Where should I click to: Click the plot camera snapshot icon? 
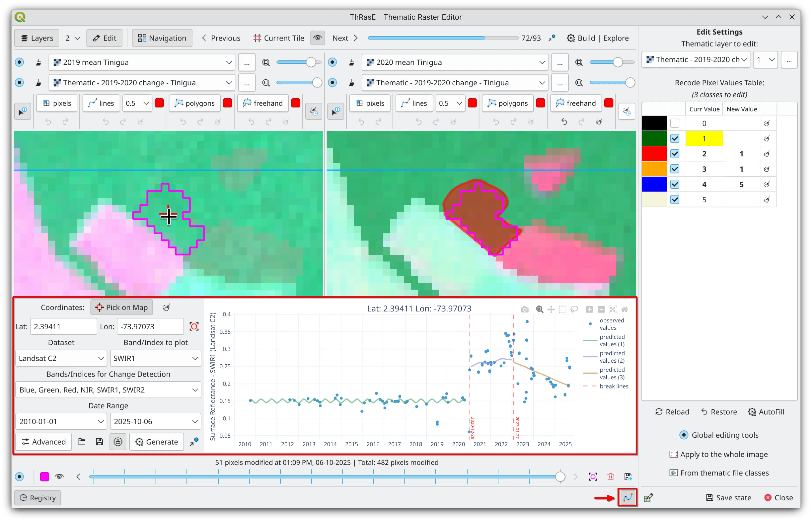(524, 309)
